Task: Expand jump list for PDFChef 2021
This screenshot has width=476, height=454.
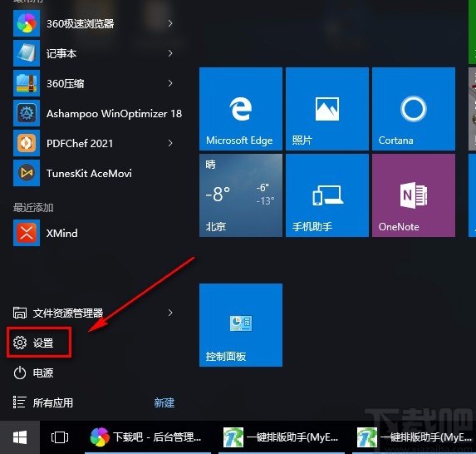Action: [x=170, y=143]
